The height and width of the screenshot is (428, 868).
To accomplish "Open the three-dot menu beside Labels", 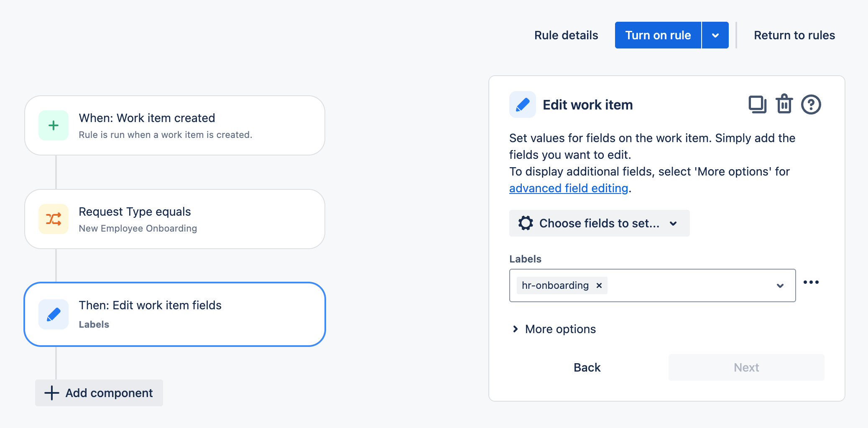I will point(811,283).
